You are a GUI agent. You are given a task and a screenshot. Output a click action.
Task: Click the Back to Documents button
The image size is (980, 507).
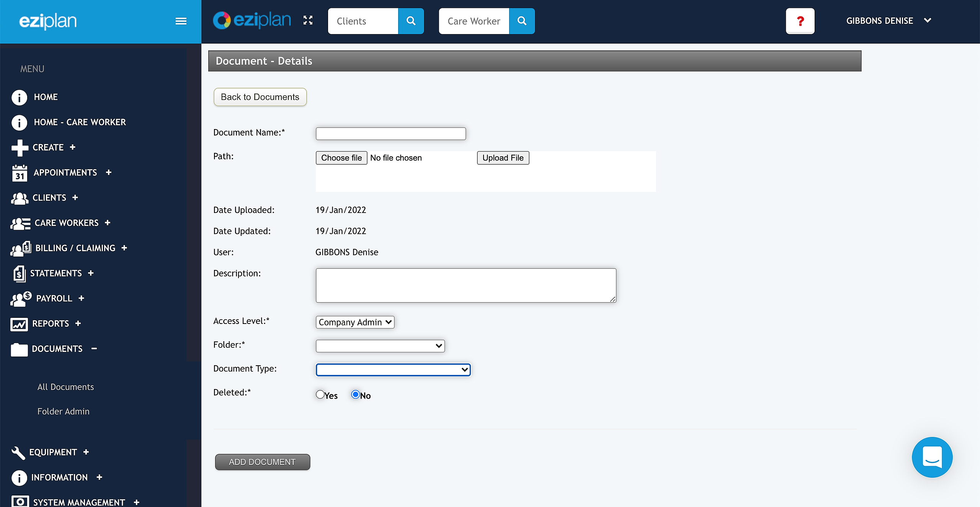coord(260,97)
